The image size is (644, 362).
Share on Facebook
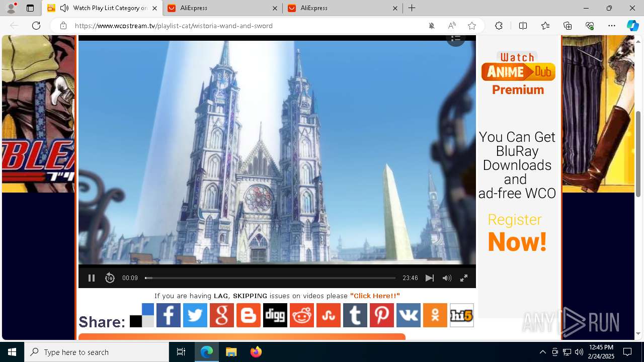(169, 315)
